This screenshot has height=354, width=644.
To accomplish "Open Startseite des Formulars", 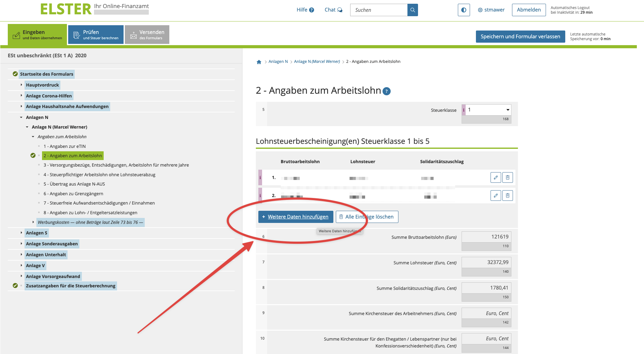I will 47,74.
